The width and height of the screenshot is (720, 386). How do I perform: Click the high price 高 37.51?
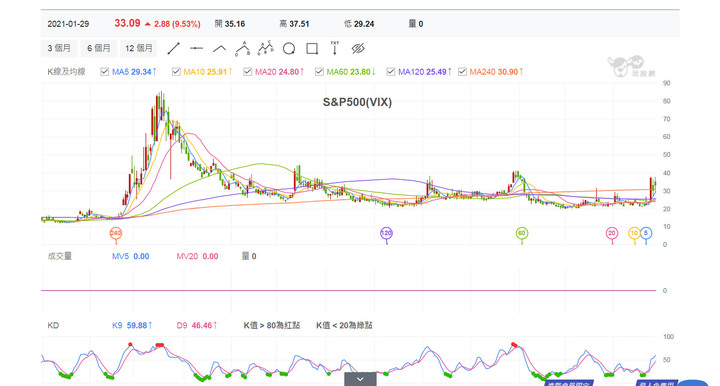(294, 24)
